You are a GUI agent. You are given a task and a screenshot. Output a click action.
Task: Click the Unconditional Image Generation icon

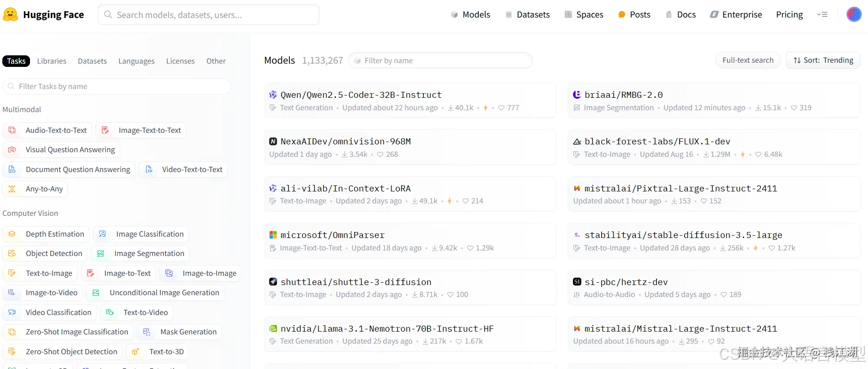[x=96, y=293]
